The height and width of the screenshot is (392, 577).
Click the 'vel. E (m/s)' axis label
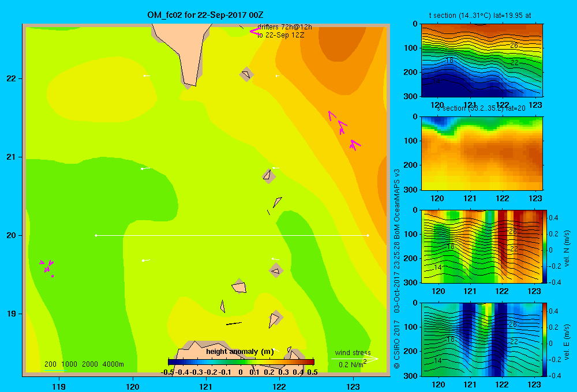(567, 342)
